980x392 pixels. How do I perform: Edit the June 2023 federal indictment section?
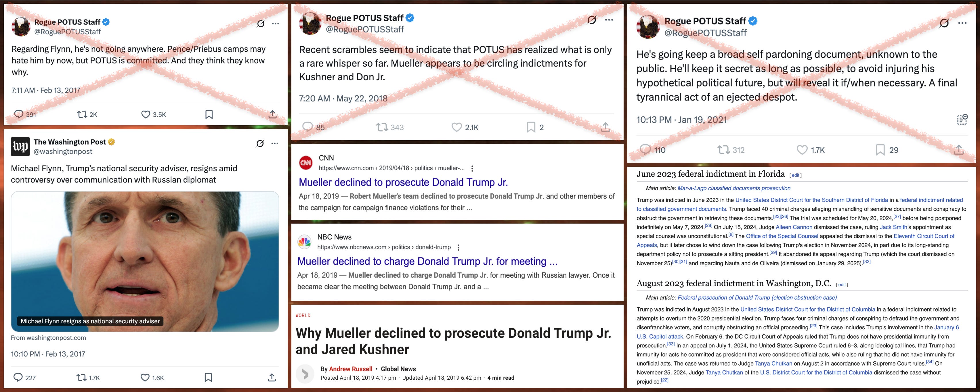point(796,175)
